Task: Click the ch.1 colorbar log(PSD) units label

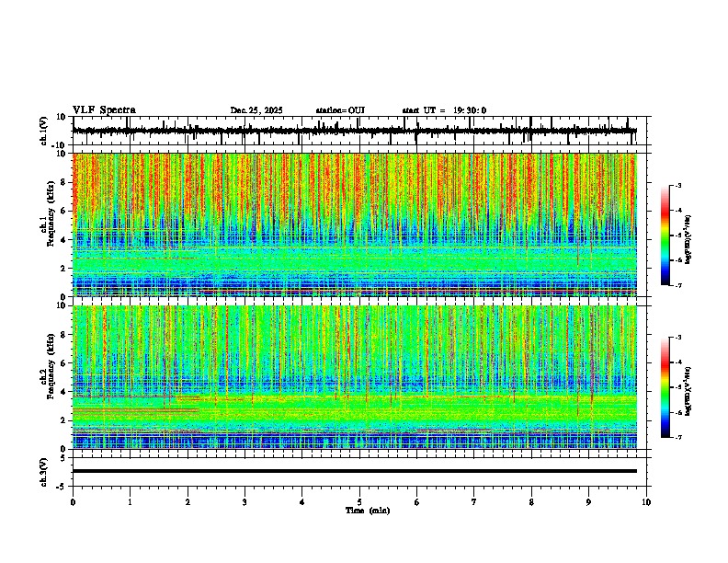Action: click(x=688, y=240)
